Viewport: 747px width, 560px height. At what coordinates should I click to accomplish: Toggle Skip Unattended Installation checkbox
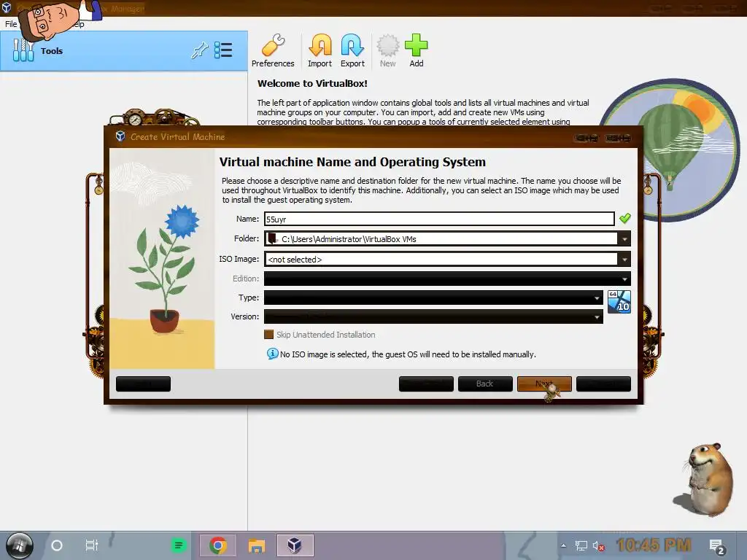[268, 335]
